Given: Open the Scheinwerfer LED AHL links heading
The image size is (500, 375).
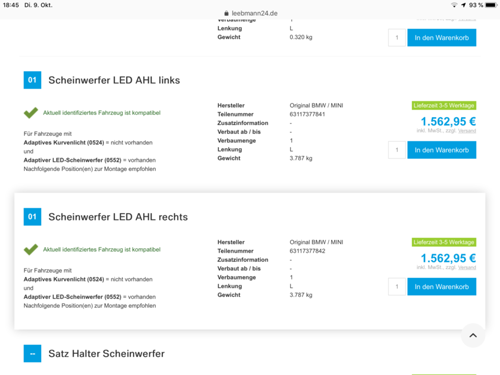Looking at the screenshot, I should [x=114, y=80].
